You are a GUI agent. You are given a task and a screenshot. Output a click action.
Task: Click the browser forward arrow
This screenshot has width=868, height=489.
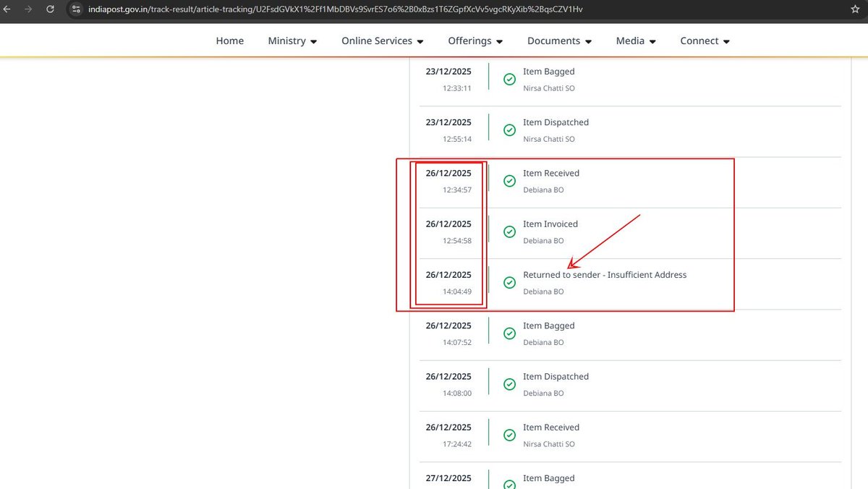[28, 9]
